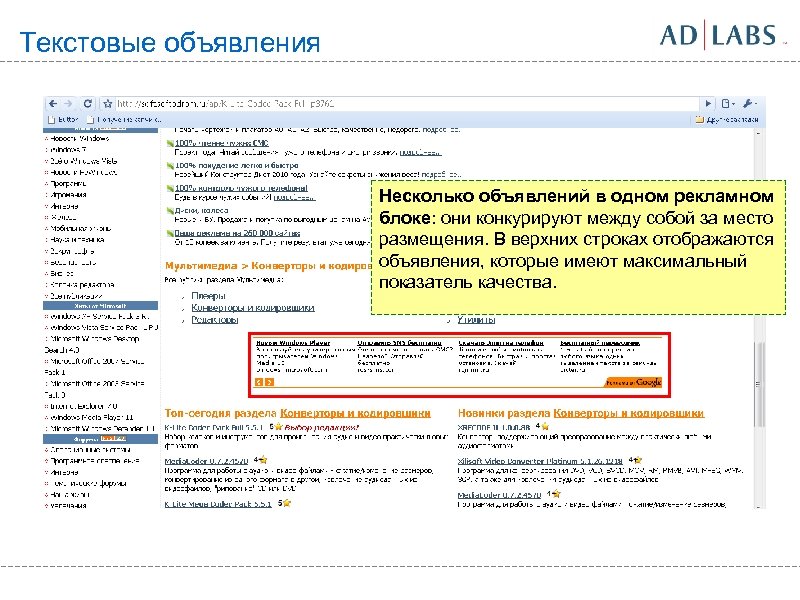
Task: Open the wrench settings menu
Action: pos(749,104)
